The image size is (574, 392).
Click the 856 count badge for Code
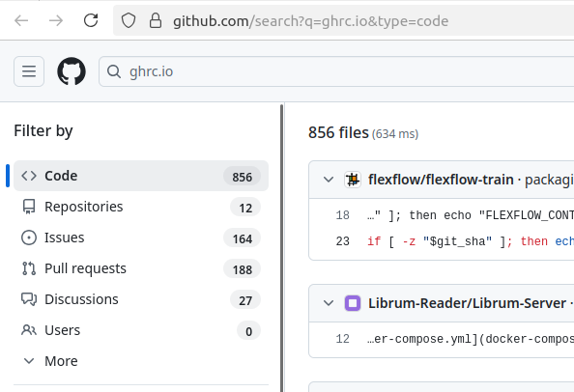242,177
